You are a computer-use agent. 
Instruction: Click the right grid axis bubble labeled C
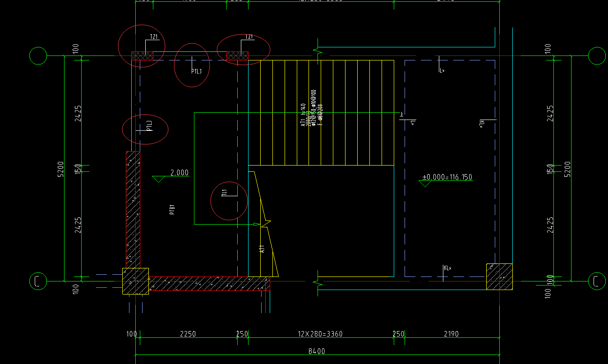coord(597,281)
